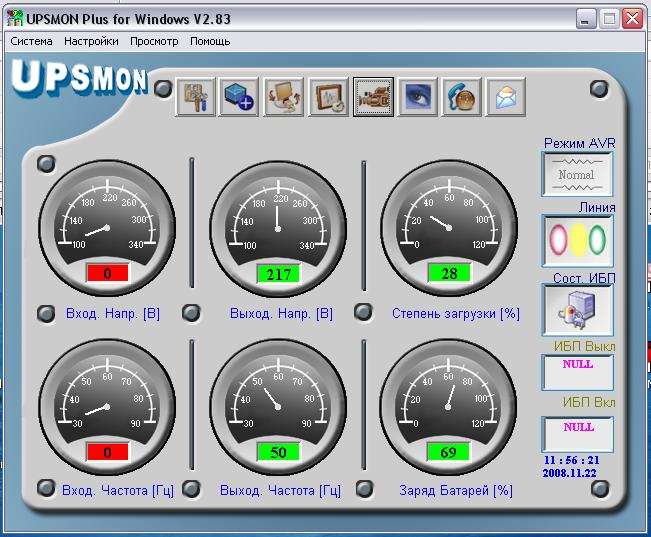Click the package with arrows toolbar icon
The width and height of the screenshot is (651, 537).
(284, 97)
